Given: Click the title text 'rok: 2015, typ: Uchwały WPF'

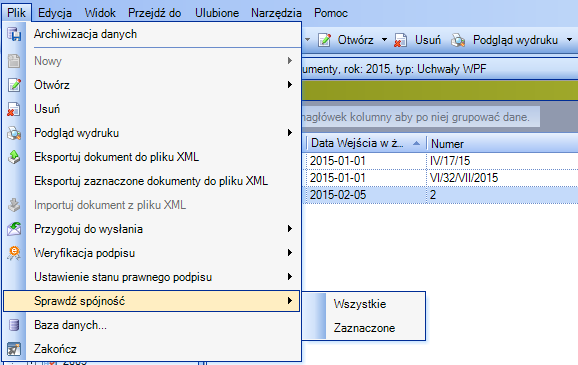Looking at the screenshot, I should 415,69.
